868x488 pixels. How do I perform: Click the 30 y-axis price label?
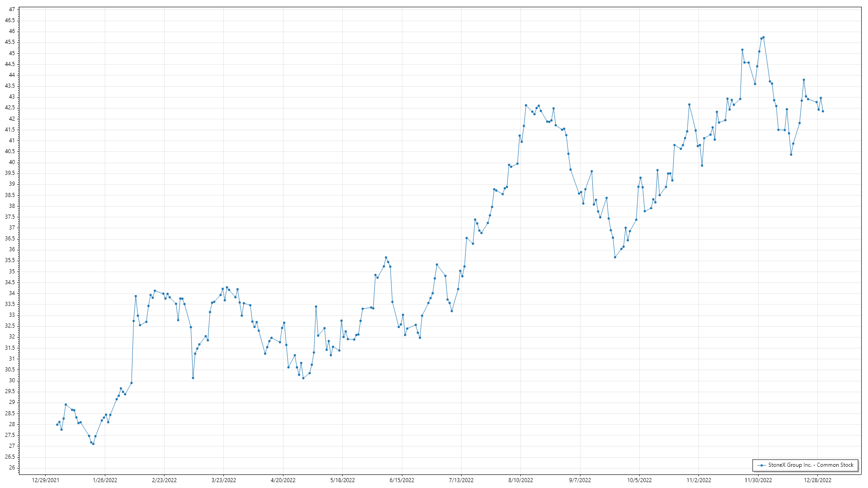point(12,380)
